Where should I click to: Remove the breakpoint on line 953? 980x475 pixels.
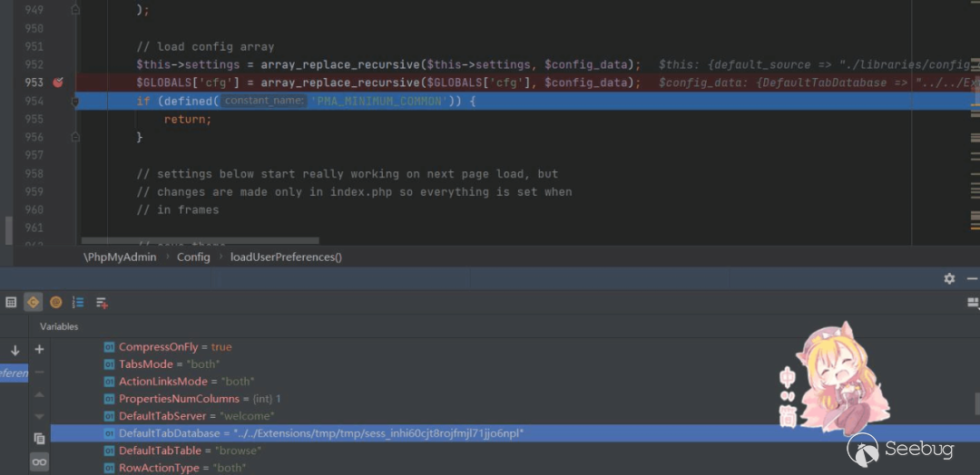(58, 82)
